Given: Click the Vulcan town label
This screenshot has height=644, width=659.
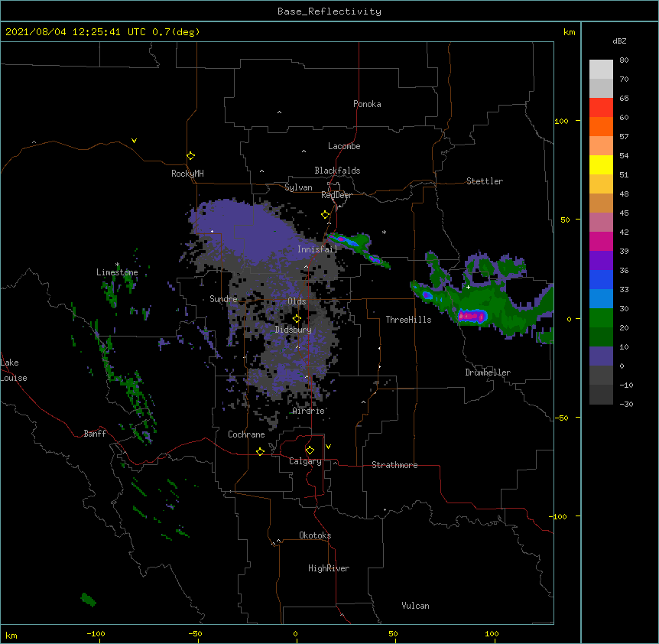Looking at the screenshot, I should pyautogui.click(x=415, y=606).
